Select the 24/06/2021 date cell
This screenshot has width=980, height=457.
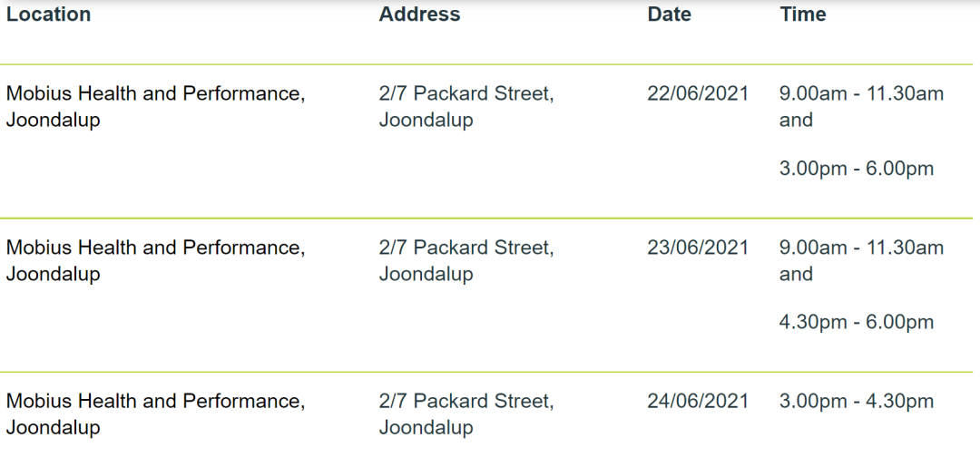(698, 402)
